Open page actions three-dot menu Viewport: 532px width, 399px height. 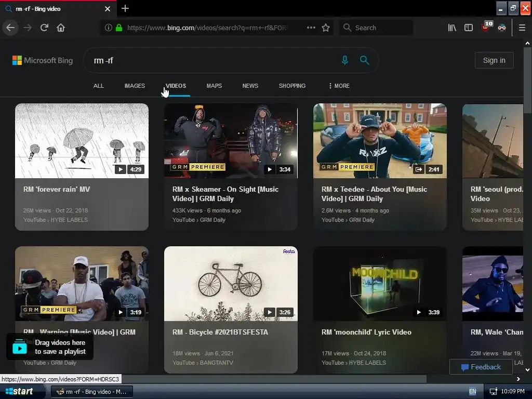tap(311, 28)
